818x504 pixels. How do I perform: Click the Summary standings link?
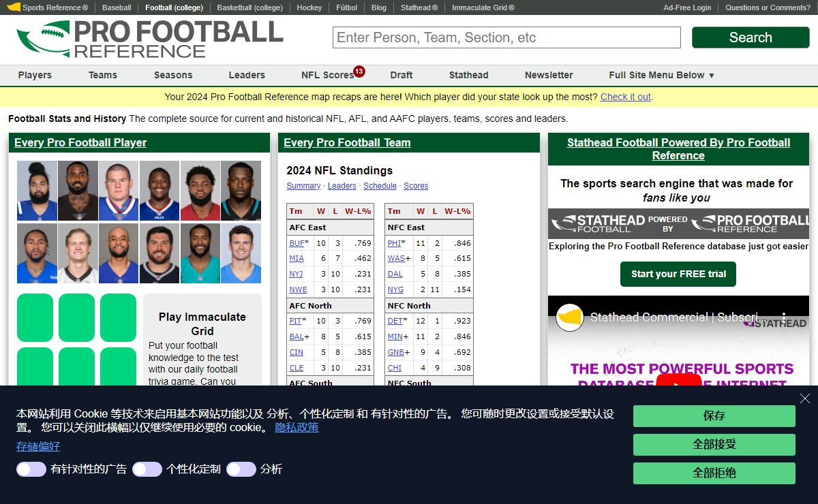pyautogui.click(x=303, y=186)
